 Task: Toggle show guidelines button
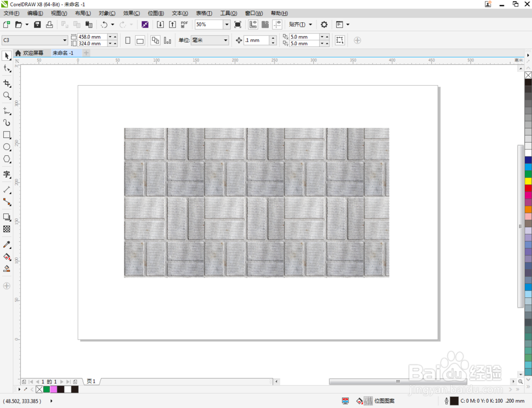[277, 24]
